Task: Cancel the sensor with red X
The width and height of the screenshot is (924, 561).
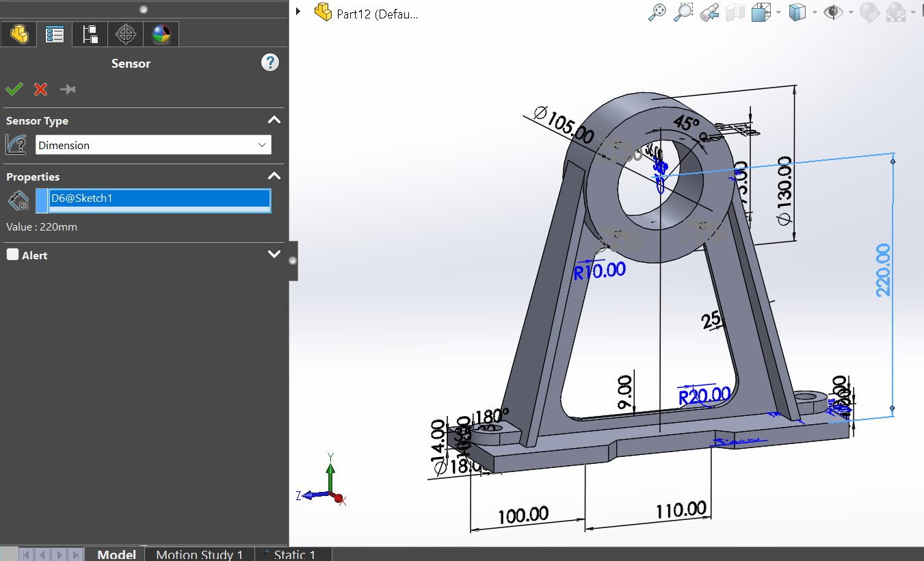Action: click(x=41, y=90)
